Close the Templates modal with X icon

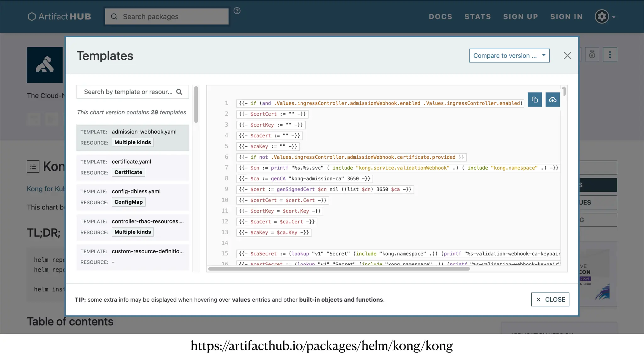click(567, 56)
